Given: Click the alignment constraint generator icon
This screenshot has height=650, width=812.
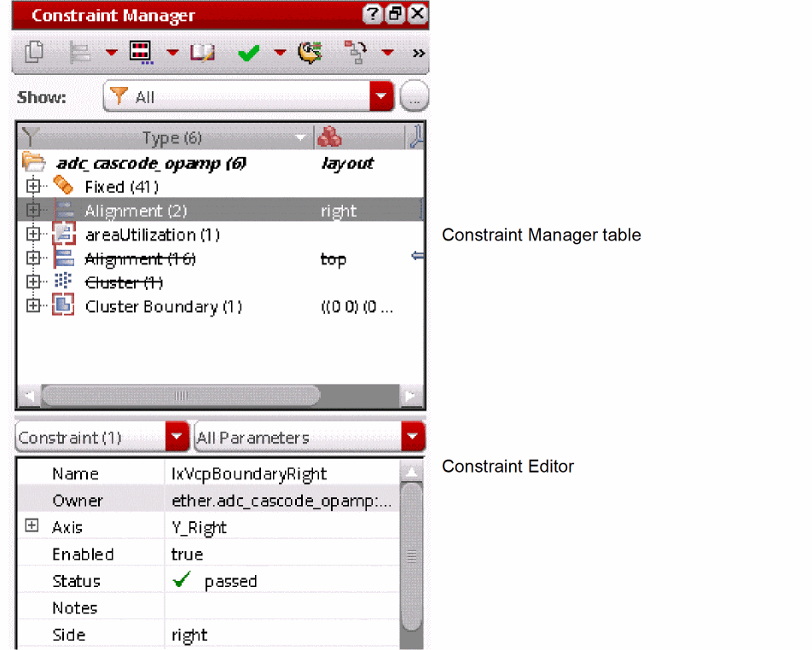Looking at the screenshot, I should [x=79, y=52].
